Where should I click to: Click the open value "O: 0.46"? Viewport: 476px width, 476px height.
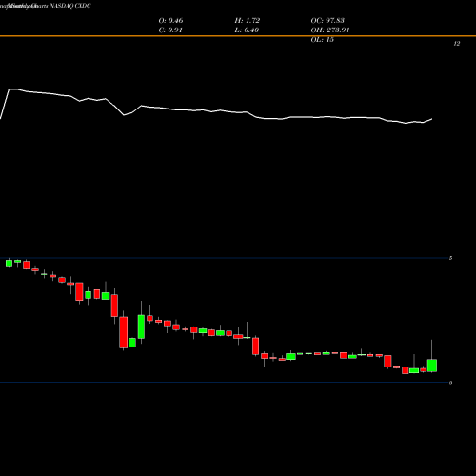(x=170, y=21)
